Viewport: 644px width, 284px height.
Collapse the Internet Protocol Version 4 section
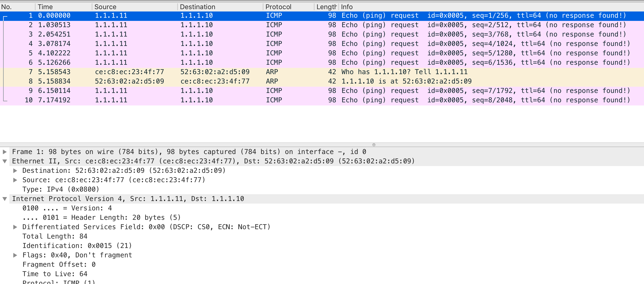[4, 198]
